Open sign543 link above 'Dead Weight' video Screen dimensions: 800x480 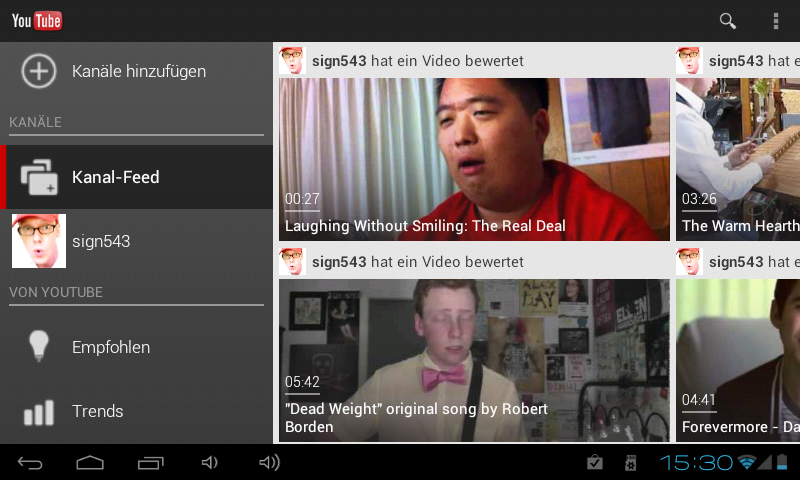339,262
